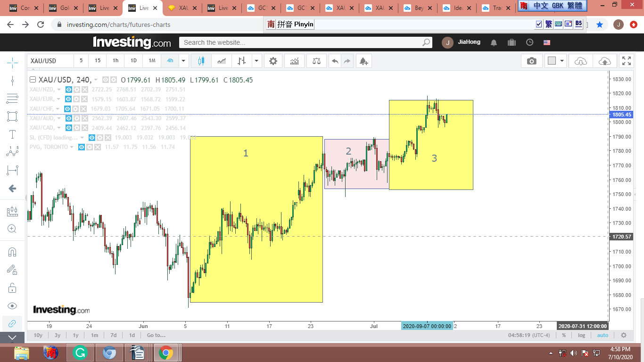Set the chart range to 10y
Viewport: 644px width, 362px height.
tap(38, 335)
